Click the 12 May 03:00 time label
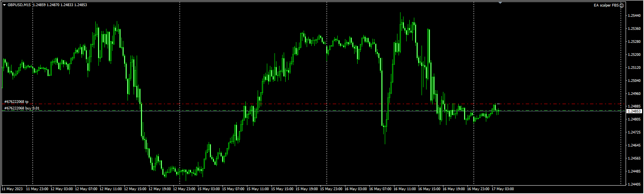 click(62, 189)
